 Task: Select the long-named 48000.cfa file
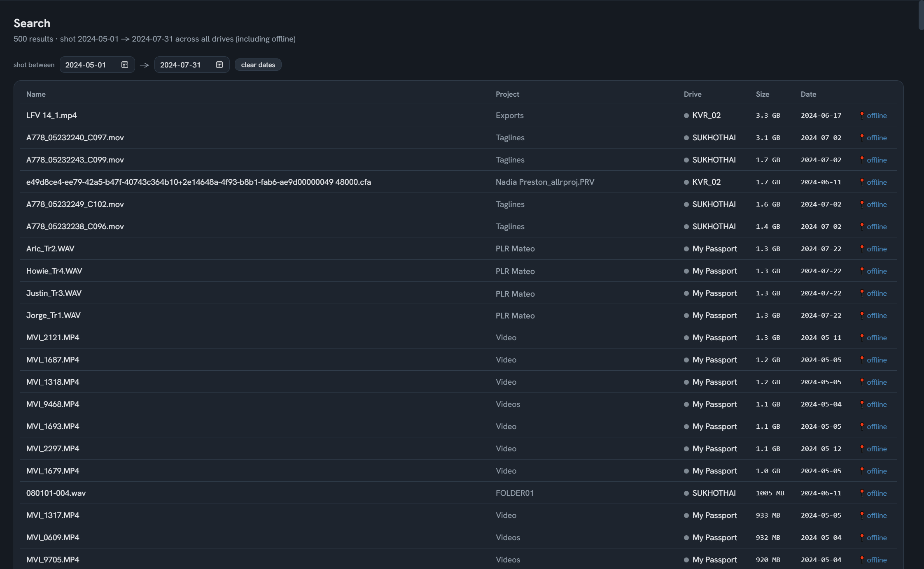[198, 182]
